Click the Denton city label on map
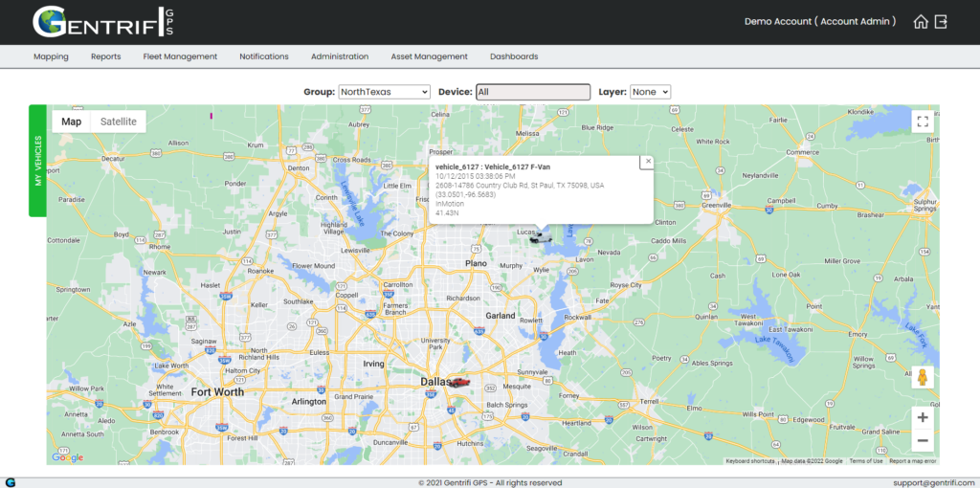The image size is (980, 488). click(x=299, y=168)
